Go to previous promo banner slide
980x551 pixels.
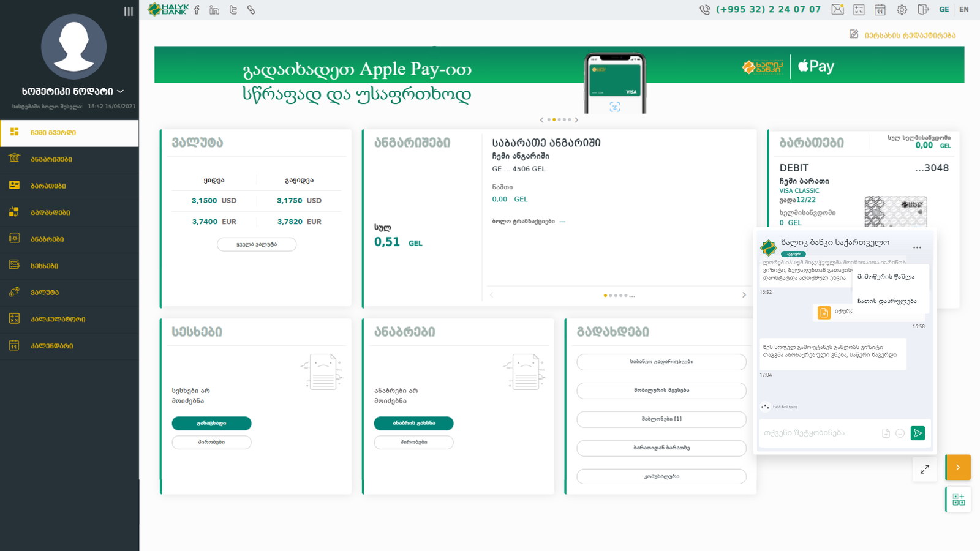pyautogui.click(x=541, y=120)
